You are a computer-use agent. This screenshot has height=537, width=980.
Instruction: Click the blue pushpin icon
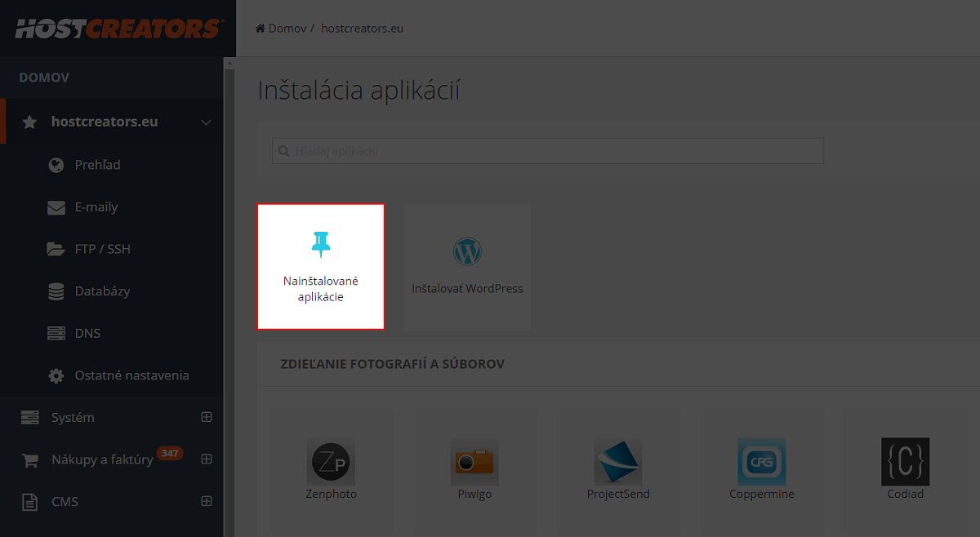[x=321, y=244]
